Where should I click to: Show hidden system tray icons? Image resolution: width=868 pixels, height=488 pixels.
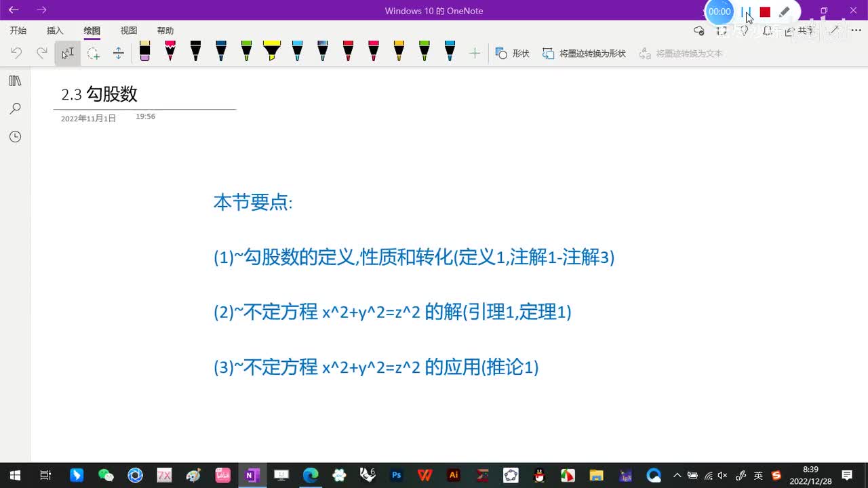[x=677, y=475]
